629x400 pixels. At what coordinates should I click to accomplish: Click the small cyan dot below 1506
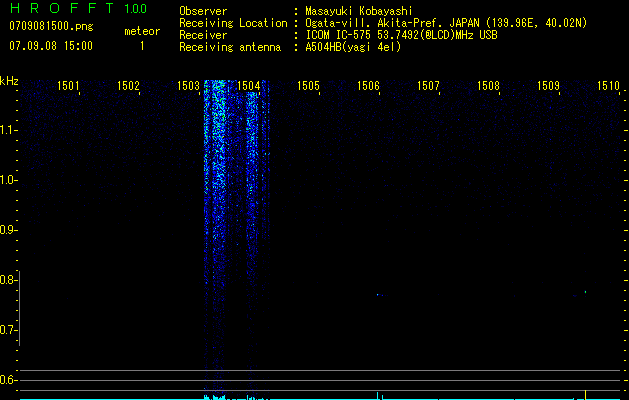(x=377, y=294)
